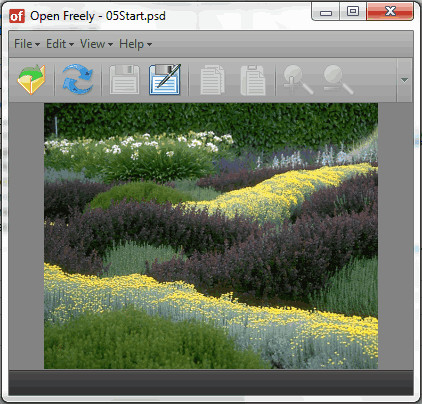This screenshot has height=404, width=422.
Task: Minimize the Open Freely window
Action: [x=326, y=12]
